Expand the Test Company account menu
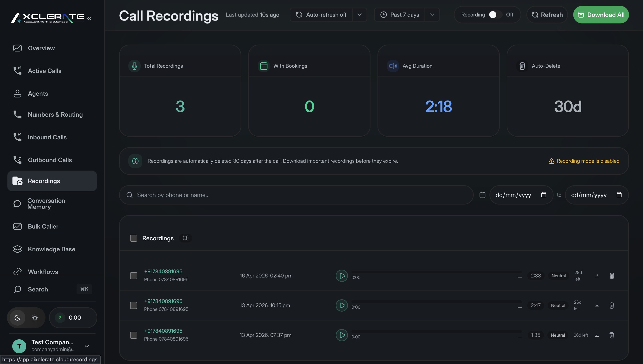 click(x=87, y=346)
